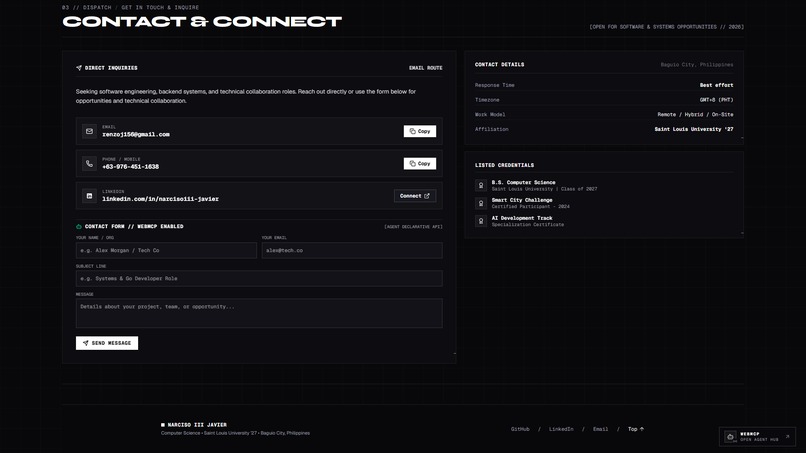The height and width of the screenshot is (453, 806).
Task: Click the Saint Louis University '27 affiliation
Action: tap(694, 129)
